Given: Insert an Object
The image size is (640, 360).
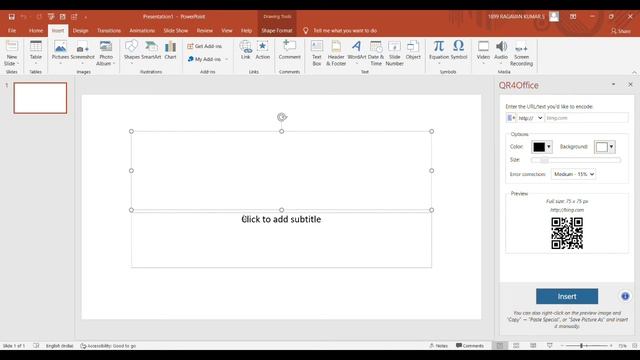Looking at the screenshot, I should [x=413, y=50].
